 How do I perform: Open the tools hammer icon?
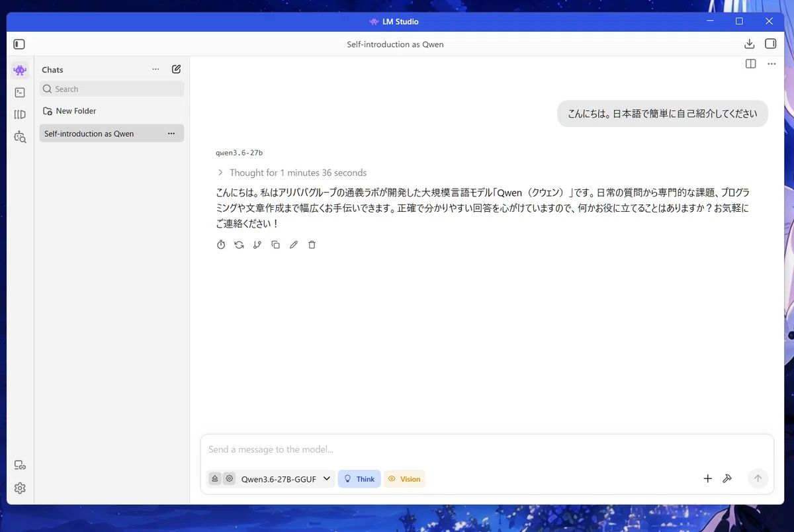(x=727, y=478)
